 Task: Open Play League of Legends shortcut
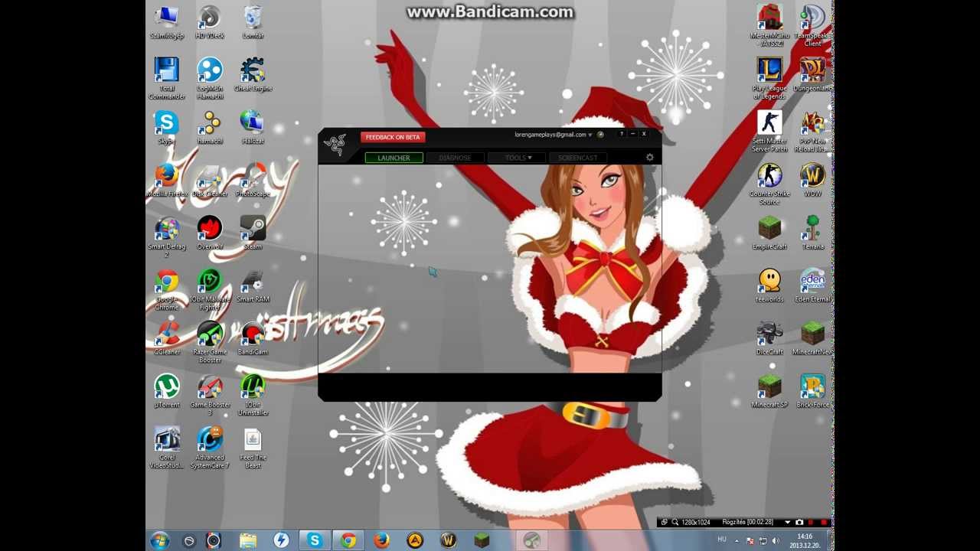pos(769,79)
